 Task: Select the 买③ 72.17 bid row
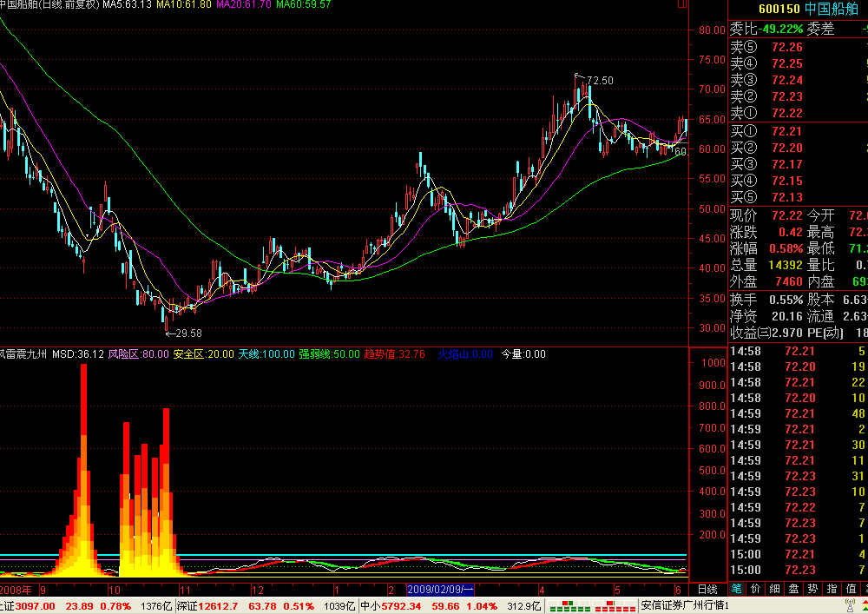[x=799, y=164]
